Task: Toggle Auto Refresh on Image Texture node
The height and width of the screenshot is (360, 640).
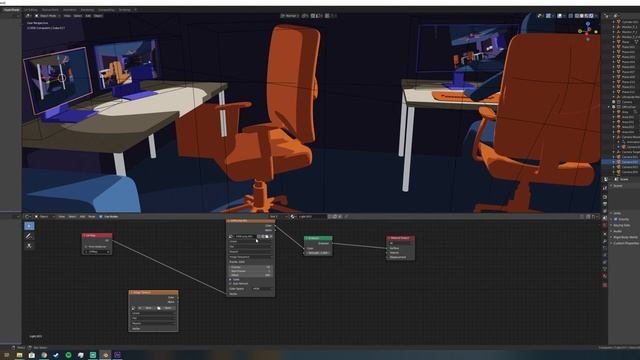Action: [230, 284]
